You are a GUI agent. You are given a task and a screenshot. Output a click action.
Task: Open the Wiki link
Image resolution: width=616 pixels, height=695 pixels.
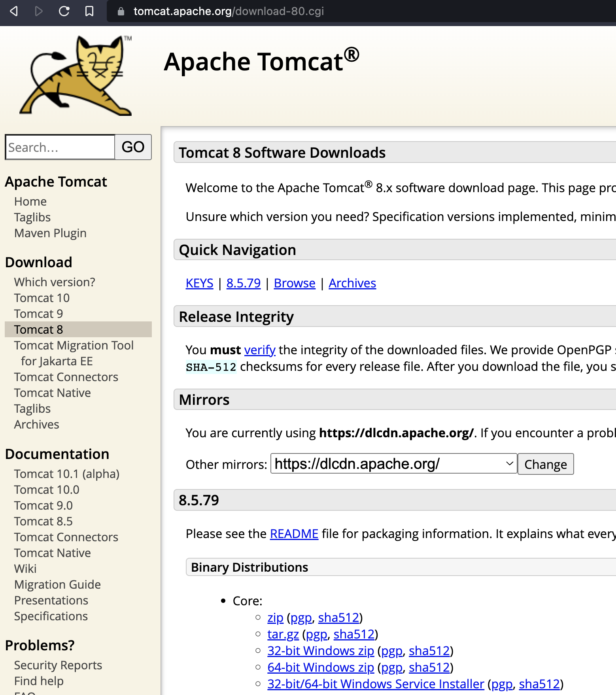point(25,569)
